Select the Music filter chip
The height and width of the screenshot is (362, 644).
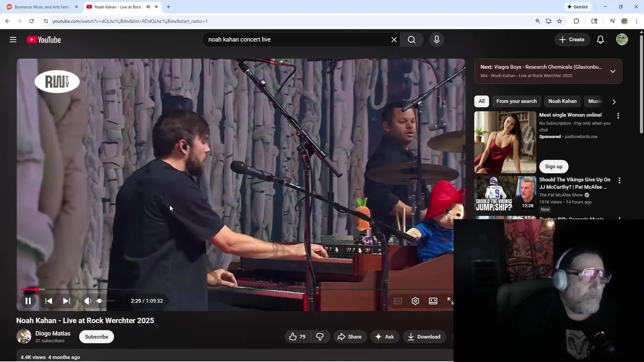pos(594,101)
